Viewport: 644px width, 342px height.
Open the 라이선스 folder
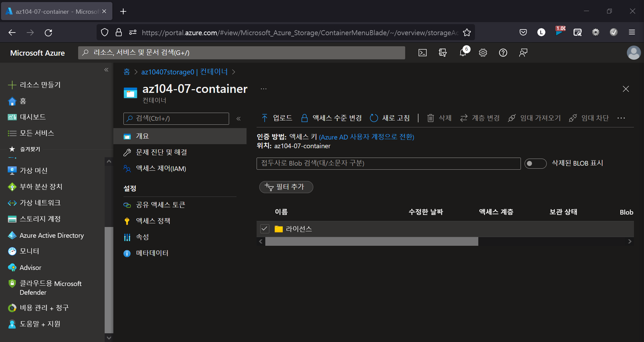pyautogui.click(x=299, y=229)
